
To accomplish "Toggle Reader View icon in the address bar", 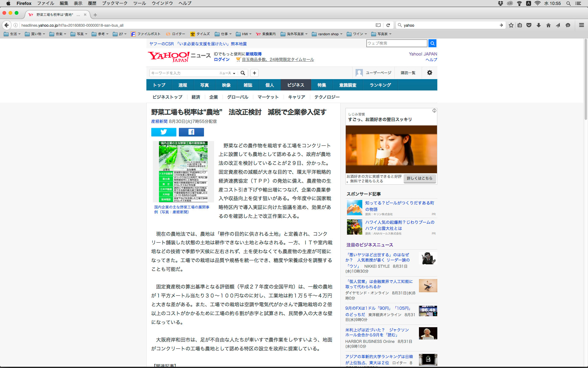I will pos(378,25).
